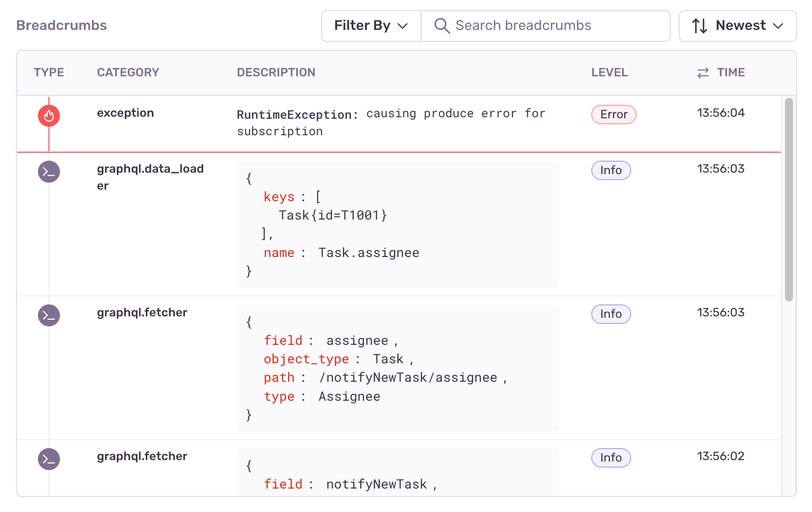Click the Task.assignee data loader code block

pyautogui.click(x=398, y=225)
